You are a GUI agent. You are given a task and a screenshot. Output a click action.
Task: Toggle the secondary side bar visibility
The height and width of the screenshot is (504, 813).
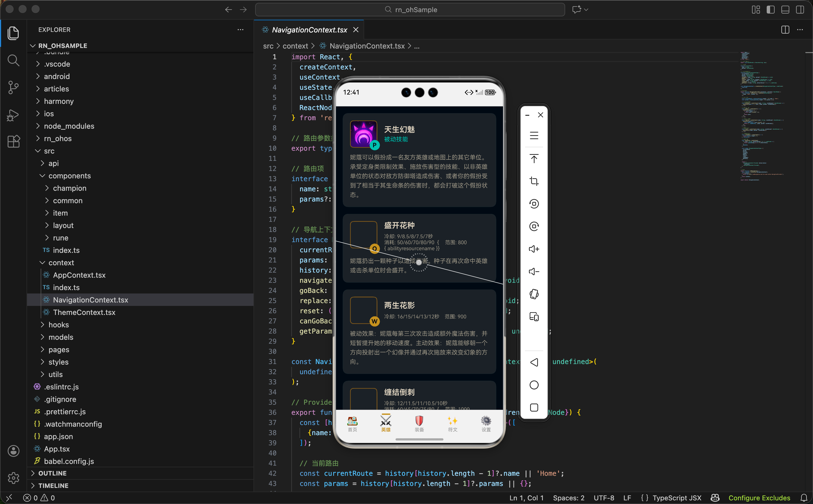tap(800, 10)
